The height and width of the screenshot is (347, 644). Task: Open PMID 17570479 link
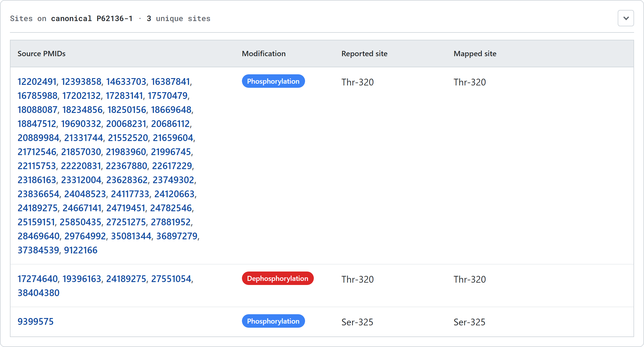point(167,96)
